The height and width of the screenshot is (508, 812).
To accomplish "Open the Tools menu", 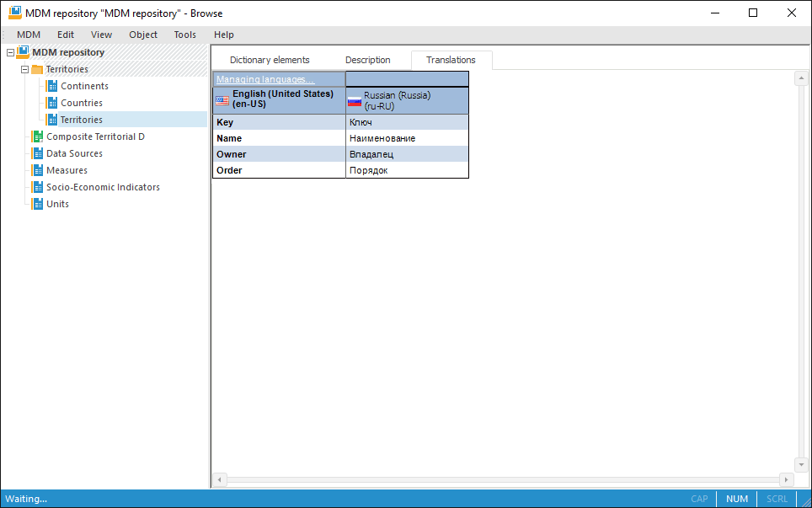I will [x=184, y=35].
